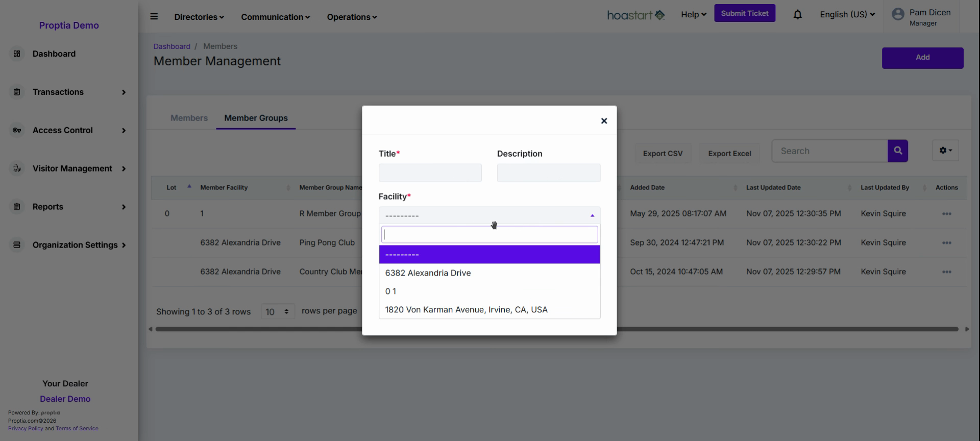Focus the Title input field

(430, 173)
